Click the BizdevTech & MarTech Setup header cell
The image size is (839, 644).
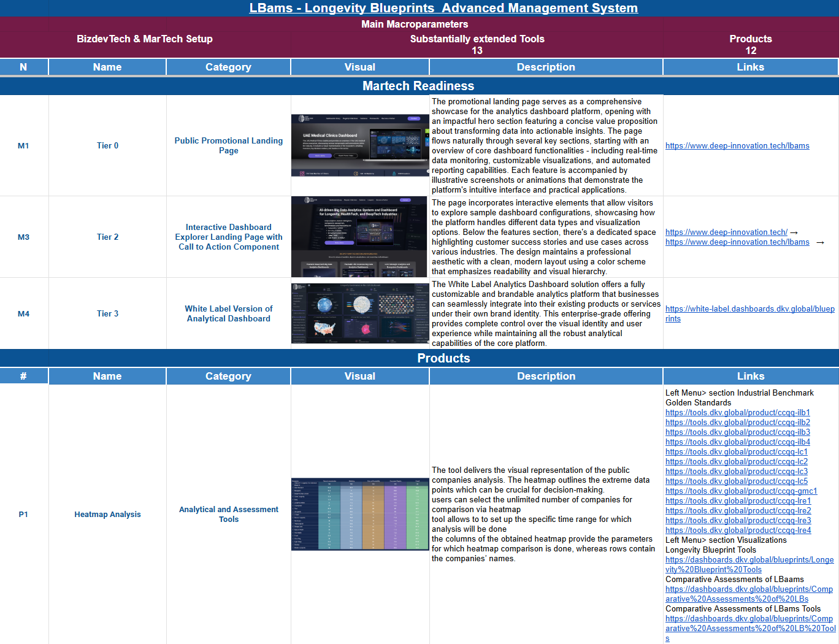pyautogui.click(x=145, y=39)
